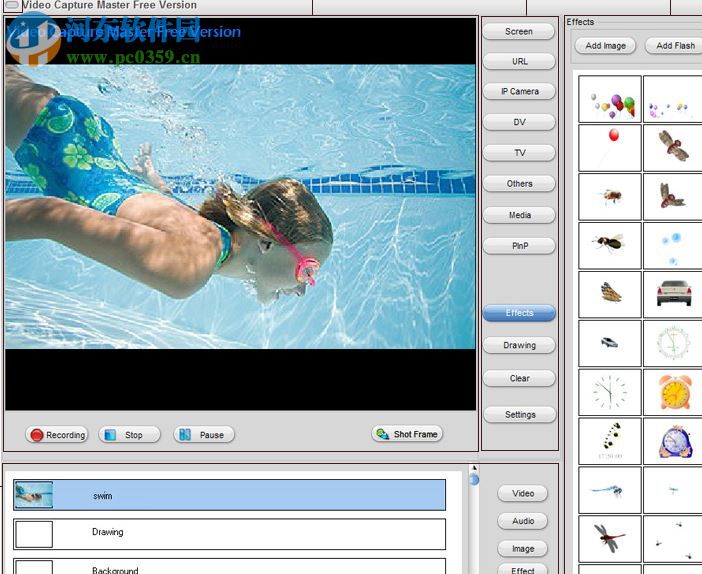Switch to the Audio list button
The height and width of the screenshot is (574, 702).
[523, 521]
